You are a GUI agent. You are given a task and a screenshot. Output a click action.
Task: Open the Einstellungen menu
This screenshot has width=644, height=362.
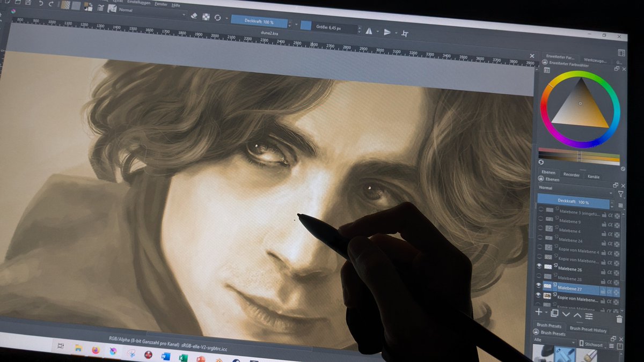coord(138,3)
